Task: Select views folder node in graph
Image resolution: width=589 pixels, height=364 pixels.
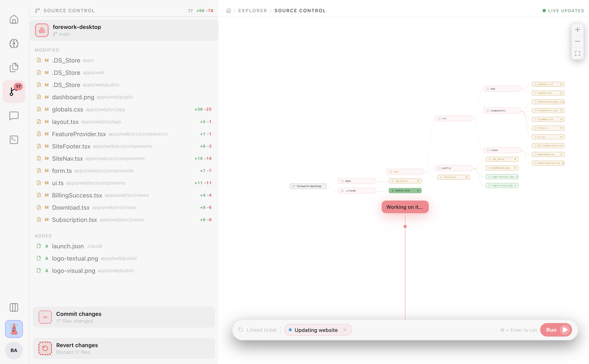Action: (502, 150)
